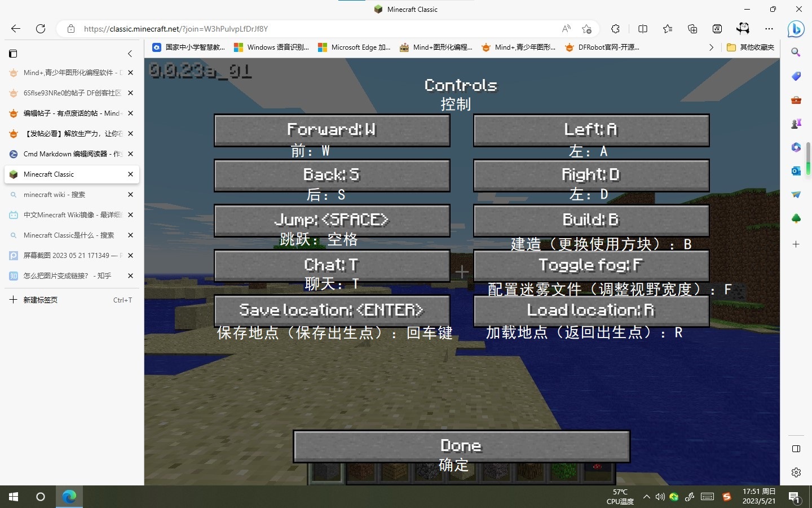Add a sidebar app with plus icon

796,244
